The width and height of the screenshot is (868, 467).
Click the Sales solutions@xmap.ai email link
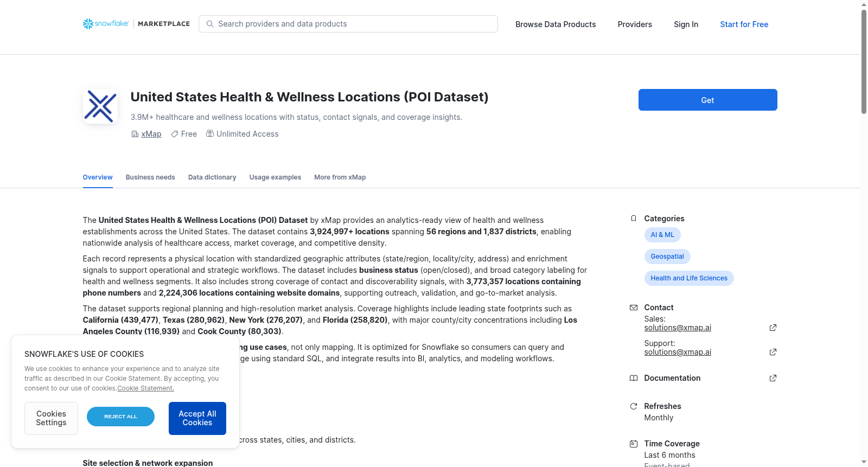click(678, 328)
